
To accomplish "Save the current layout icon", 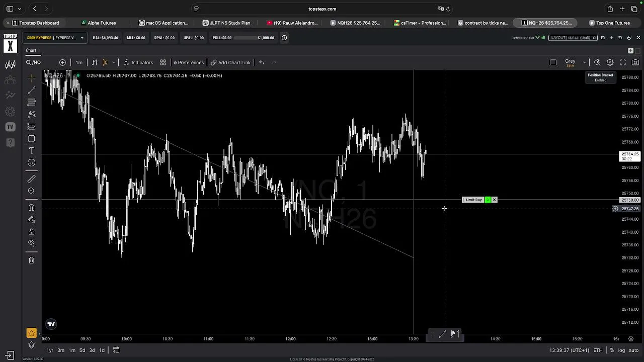I will point(603,38).
